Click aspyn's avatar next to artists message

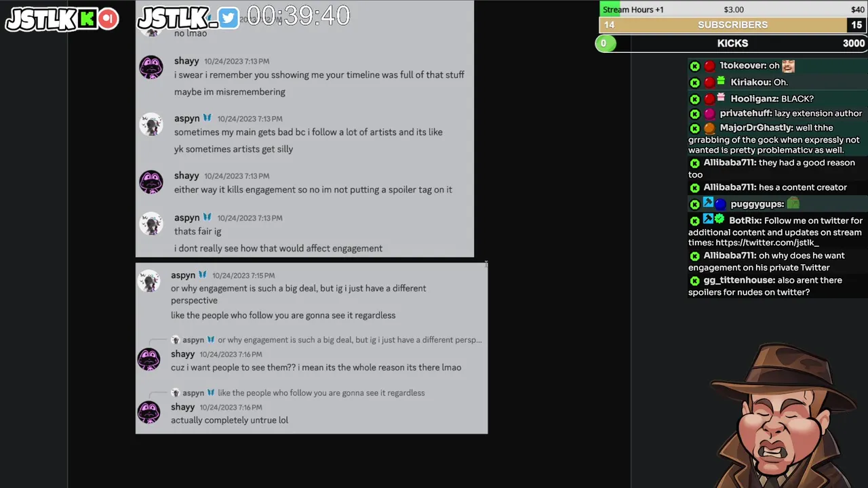(151, 125)
